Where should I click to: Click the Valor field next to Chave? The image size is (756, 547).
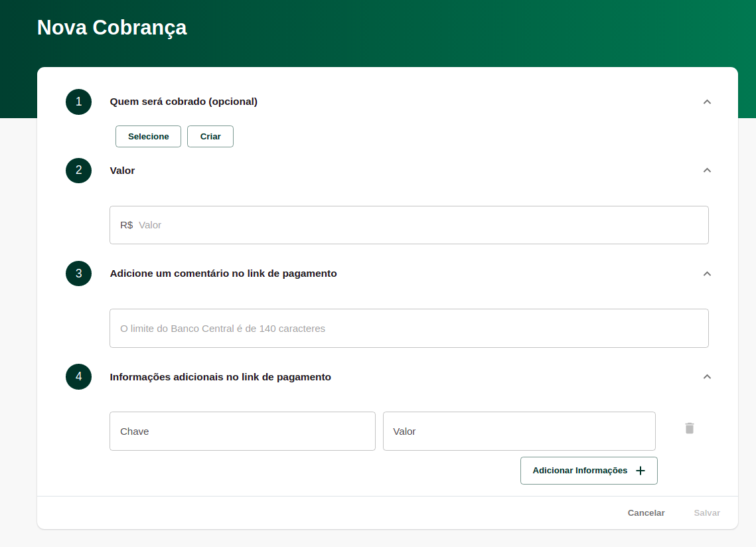(x=519, y=431)
